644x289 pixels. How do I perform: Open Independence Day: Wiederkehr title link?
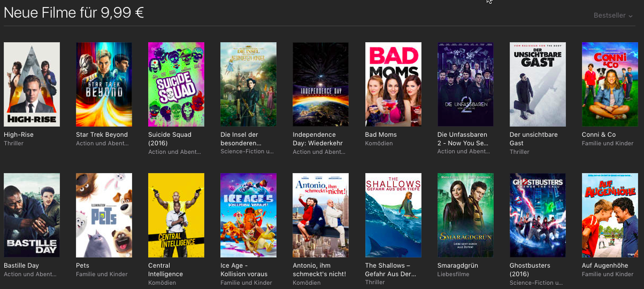pos(318,139)
